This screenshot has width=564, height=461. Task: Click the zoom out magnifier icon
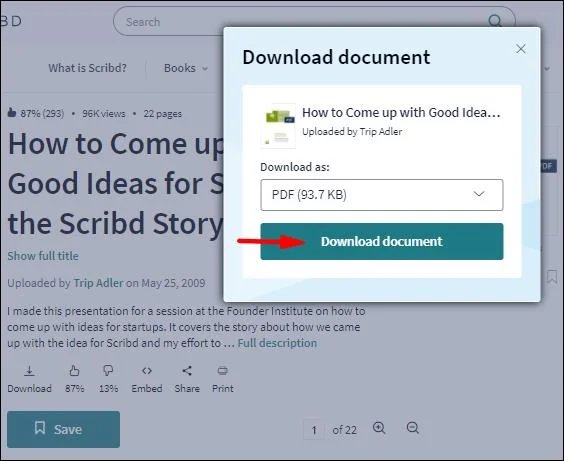pos(413,428)
